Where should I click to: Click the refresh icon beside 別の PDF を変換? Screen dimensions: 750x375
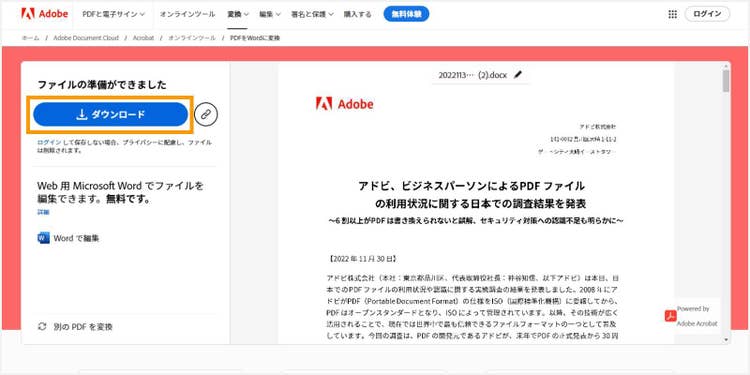(42, 327)
